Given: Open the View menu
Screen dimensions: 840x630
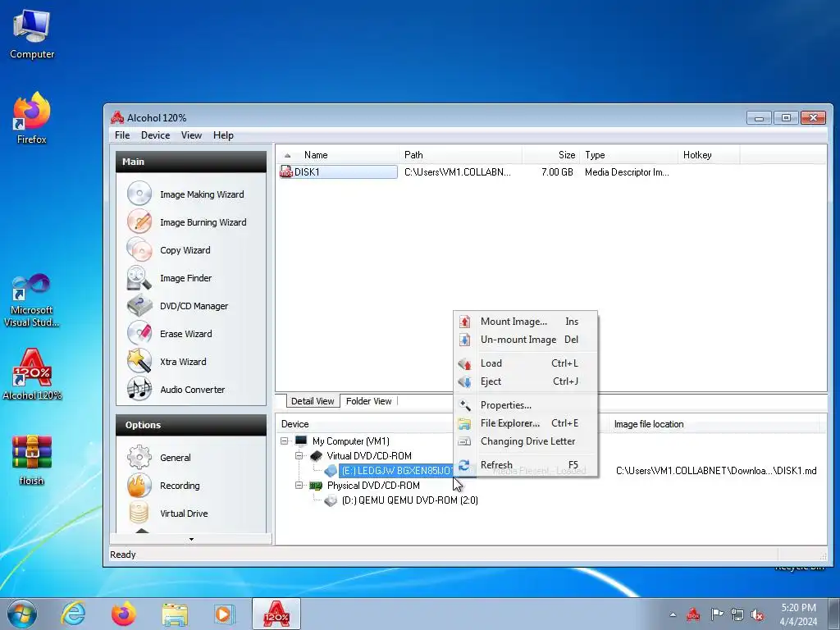Looking at the screenshot, I should click(191, 135).
